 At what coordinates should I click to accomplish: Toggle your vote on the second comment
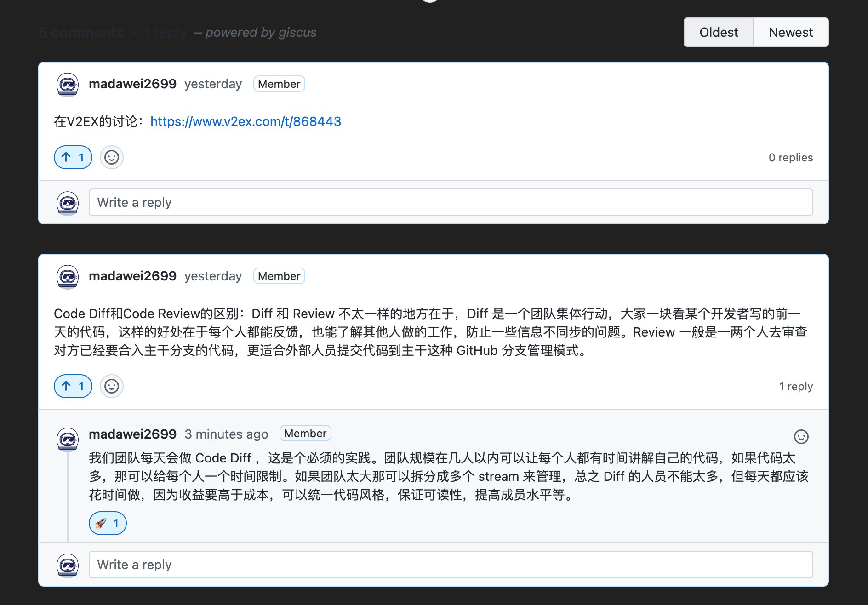click(x=72, y=386)
